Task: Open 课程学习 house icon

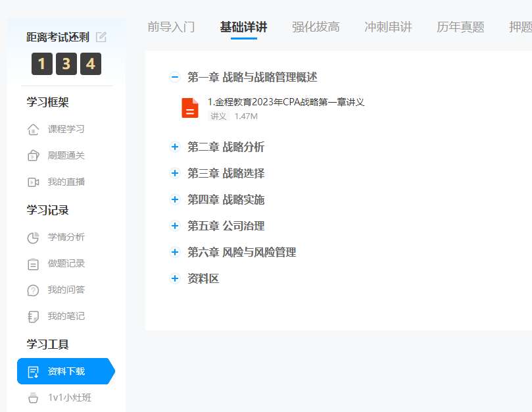Action: pos(33,130)
